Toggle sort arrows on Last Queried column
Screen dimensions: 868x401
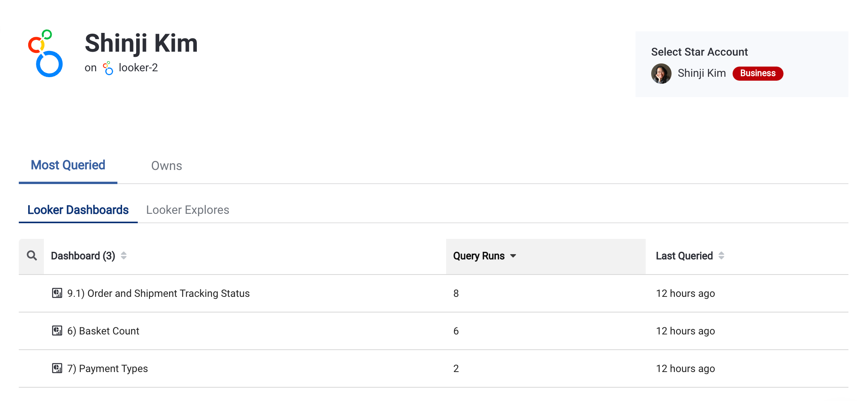click(721, 256)
